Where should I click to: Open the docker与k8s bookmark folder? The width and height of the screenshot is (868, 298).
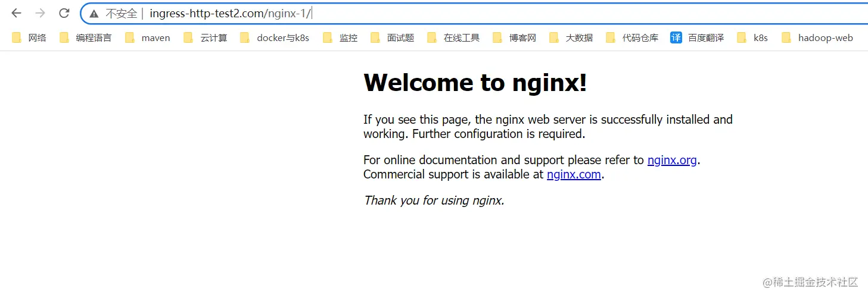(275, 38)
